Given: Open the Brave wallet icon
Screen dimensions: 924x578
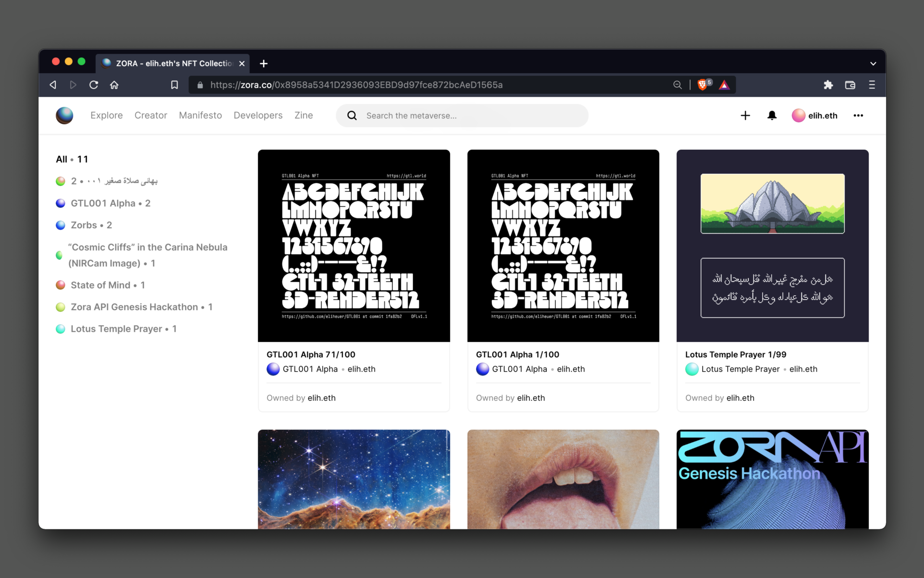Looking at the screenshot, I should (x=850, y=85).
